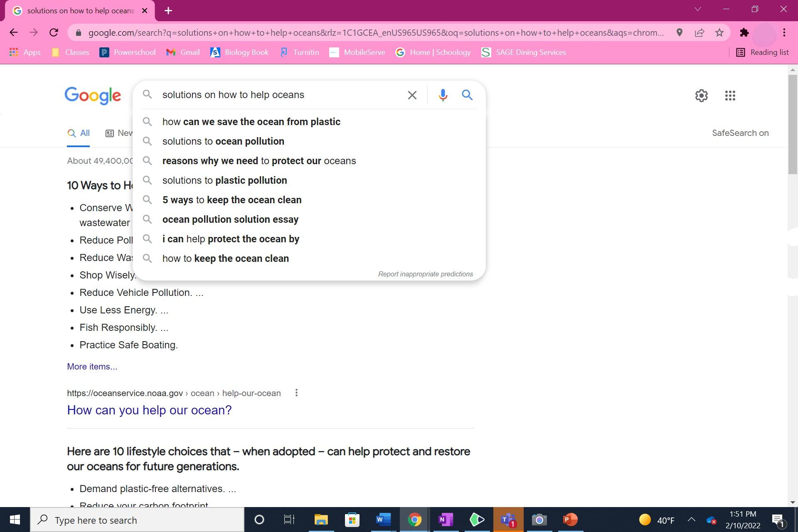Open Microsoft Teams from the taskbar
798x532 pixels.
(508, 520)
